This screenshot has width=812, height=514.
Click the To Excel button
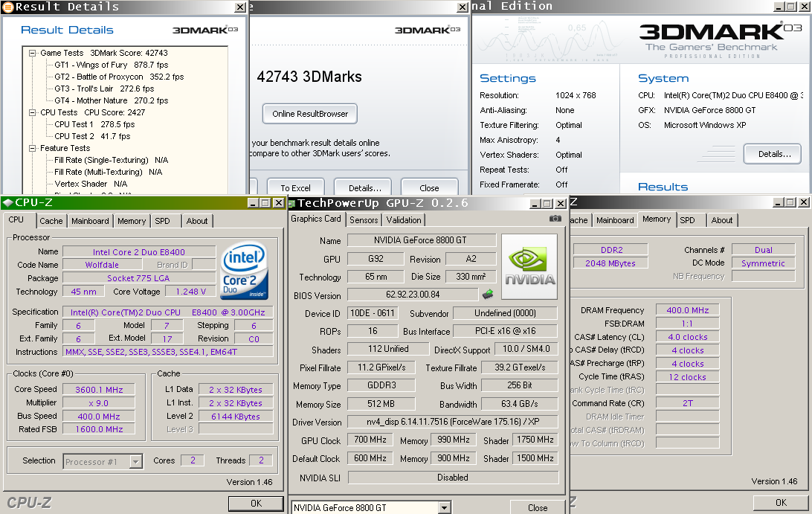coord(296,187)
